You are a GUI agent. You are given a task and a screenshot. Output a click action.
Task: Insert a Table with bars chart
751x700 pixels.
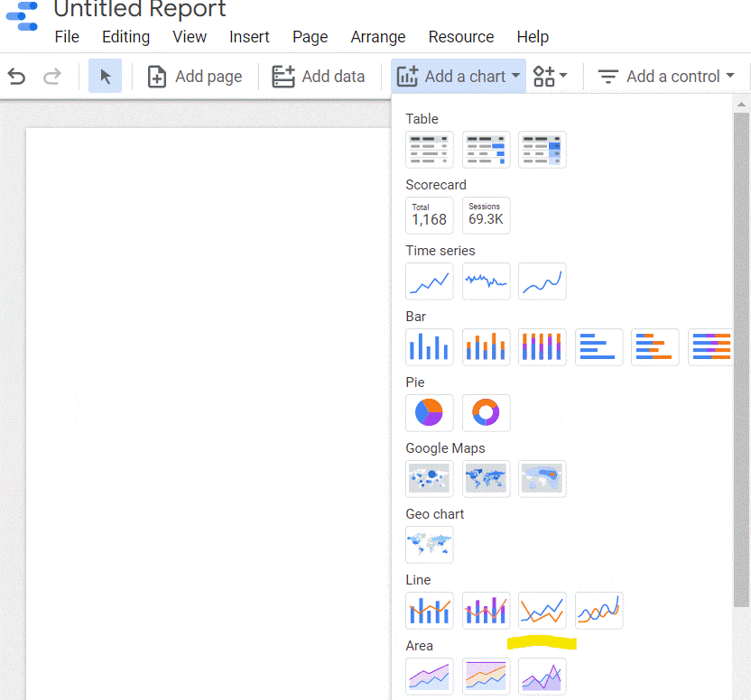click(x=486, y=150)
